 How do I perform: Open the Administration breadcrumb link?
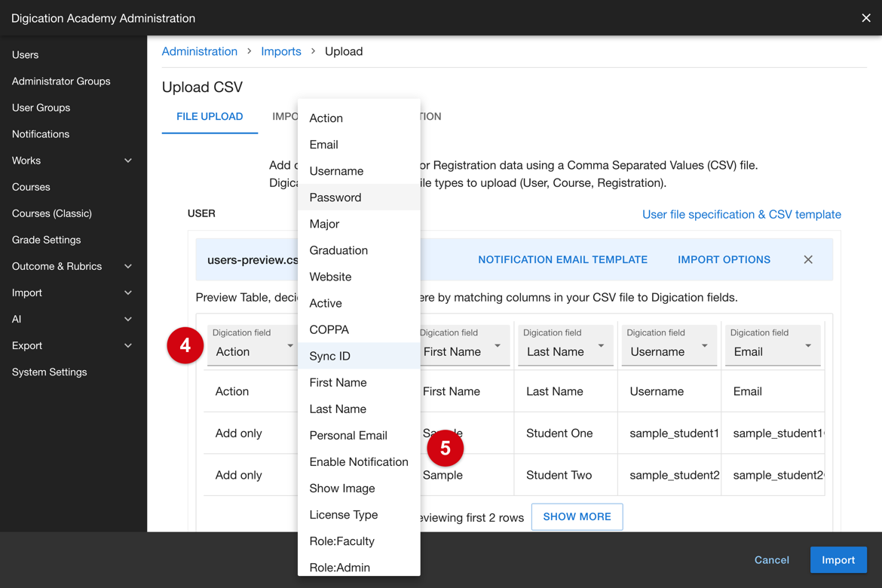pyautogui.click(x=200, y=51)
